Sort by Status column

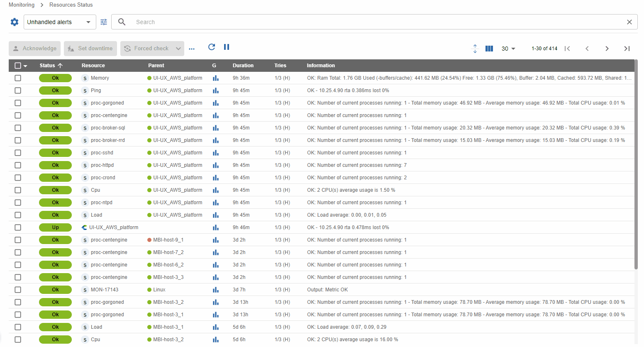pyautogui.click(x=51, y=66)
